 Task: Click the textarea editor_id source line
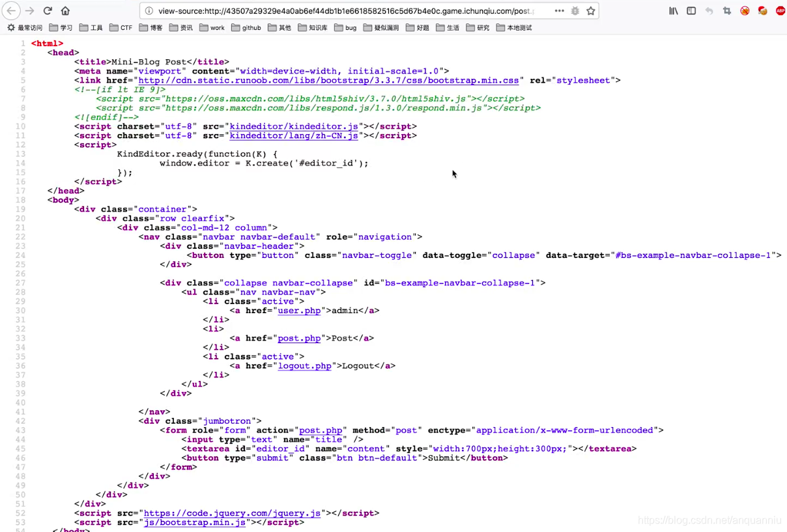[408, 449]
